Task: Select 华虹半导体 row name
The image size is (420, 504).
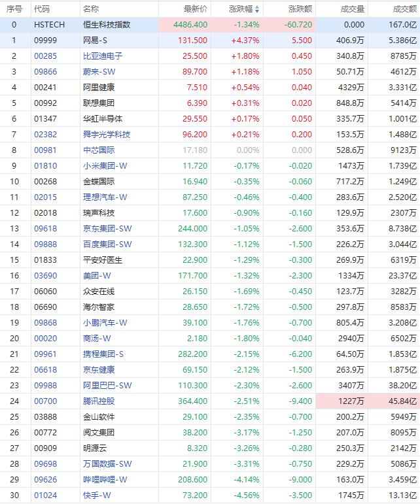Action: [103, 119]
